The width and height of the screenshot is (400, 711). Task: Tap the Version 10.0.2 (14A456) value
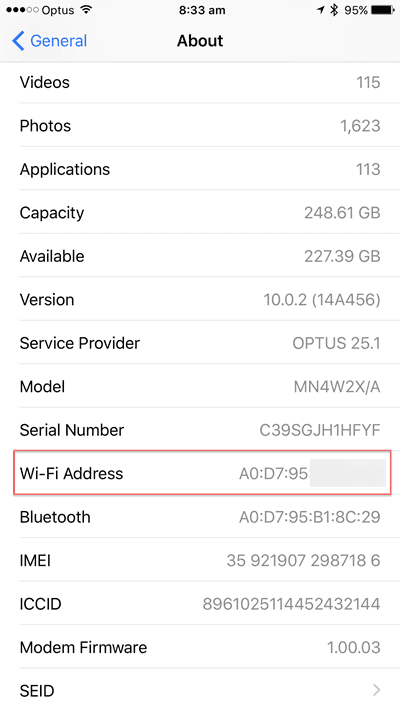pyautogui.click(x=322, y=300)
